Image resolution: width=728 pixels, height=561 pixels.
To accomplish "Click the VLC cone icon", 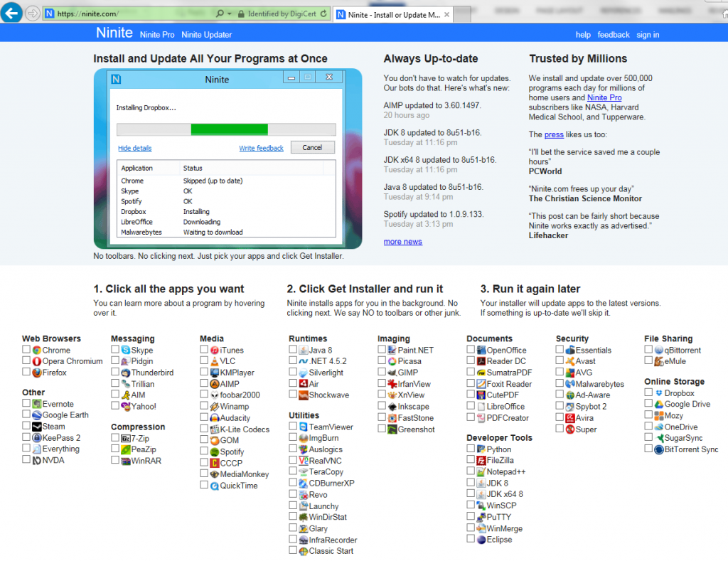I will (215, 361).
